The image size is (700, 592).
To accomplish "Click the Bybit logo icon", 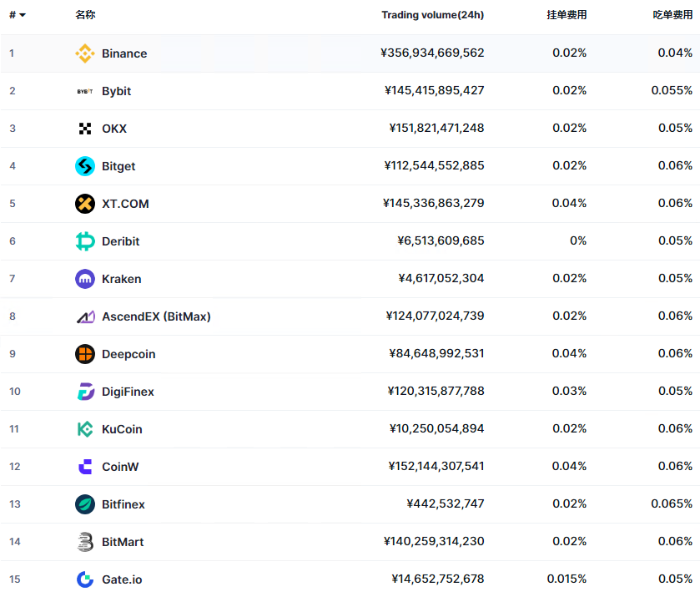I will pyautogui.click(x=85, y=91).
